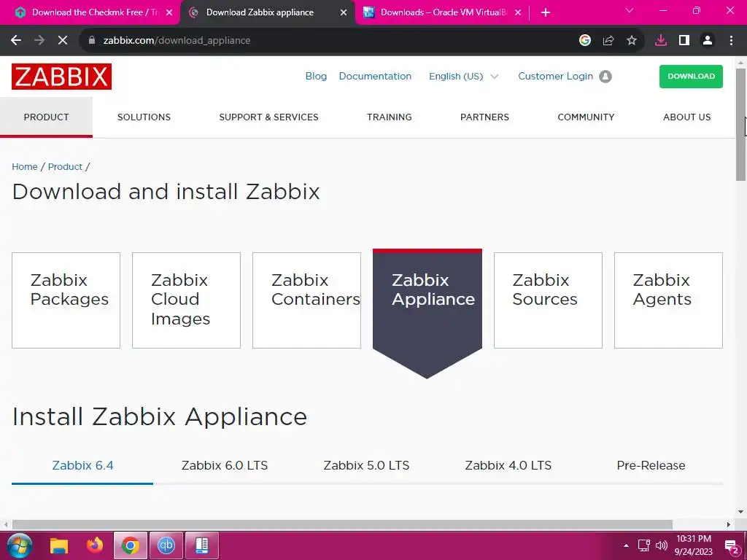The image size is (747, 560).
Task: Expand English (US) language dropdown
Action: click(x=463, y=76)
